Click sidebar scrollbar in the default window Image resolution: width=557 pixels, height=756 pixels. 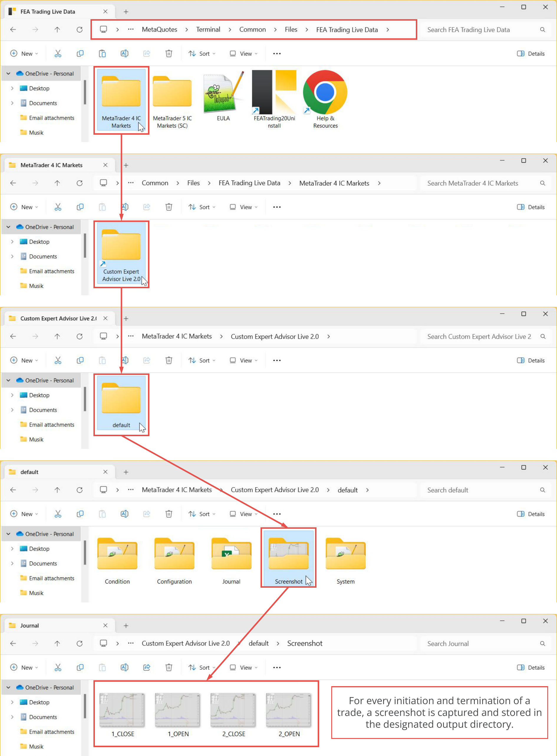[x=85, y=553]
